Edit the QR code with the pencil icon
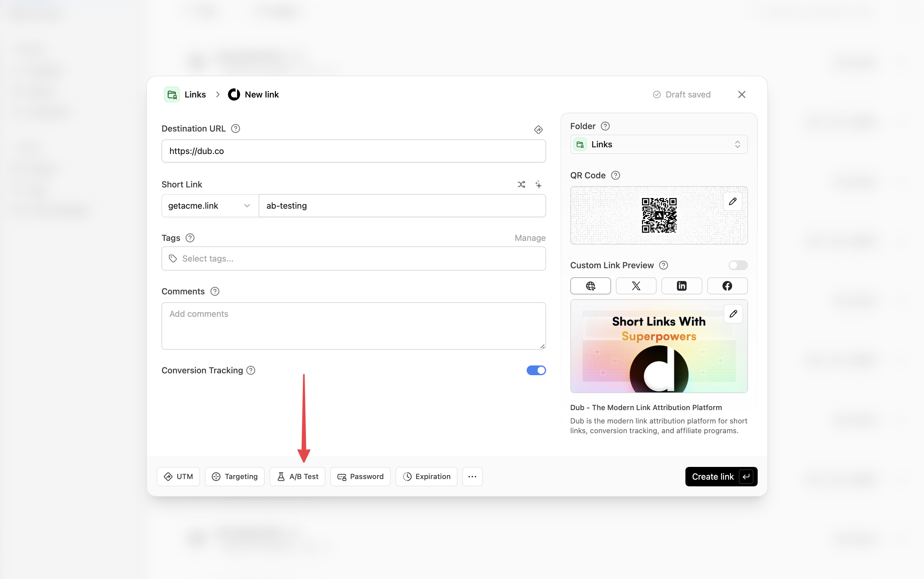924x579 pixels. click(x=732, y=201)
